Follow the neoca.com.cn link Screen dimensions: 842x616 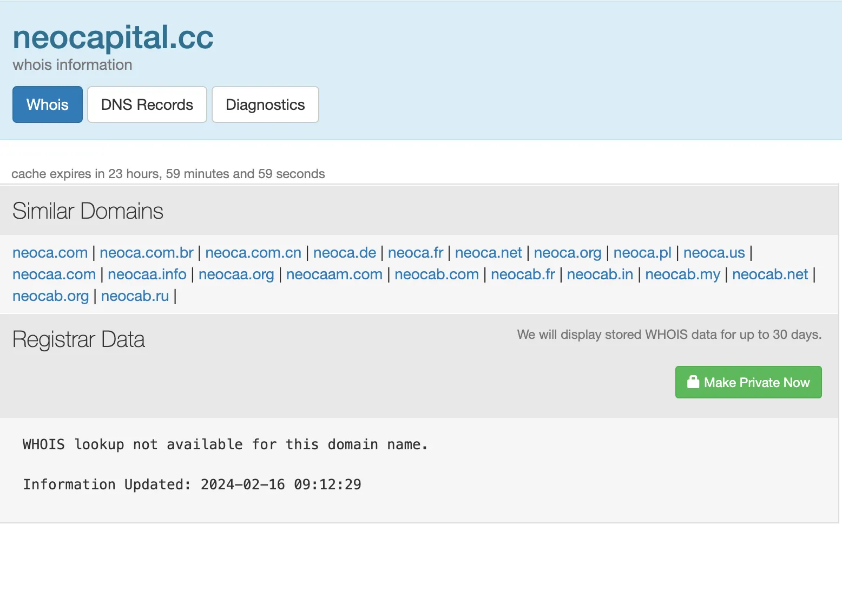click(x=253, y=253)
